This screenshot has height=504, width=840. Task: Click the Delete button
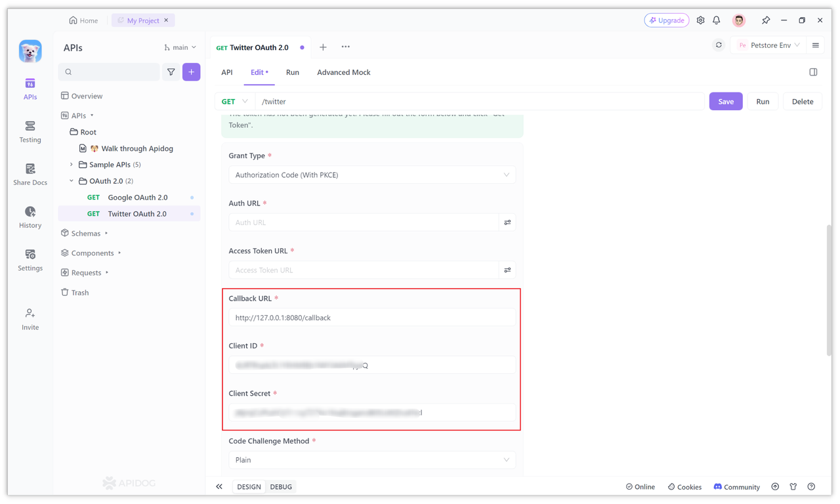pos(803,102)
